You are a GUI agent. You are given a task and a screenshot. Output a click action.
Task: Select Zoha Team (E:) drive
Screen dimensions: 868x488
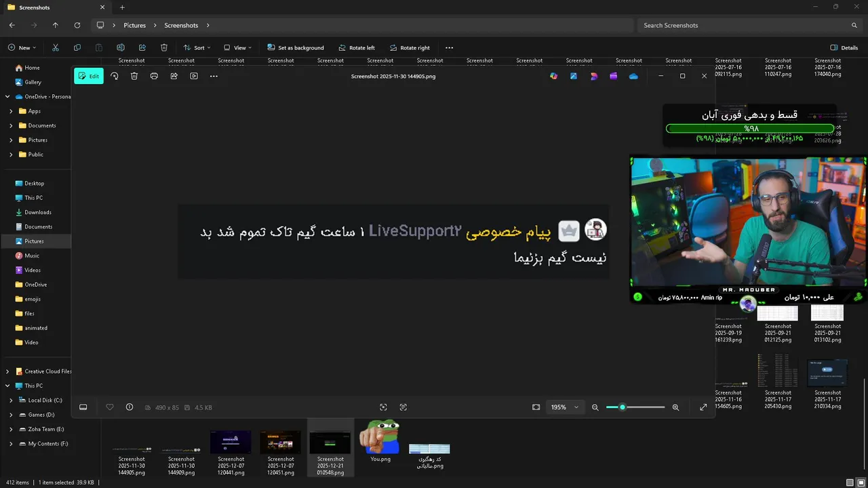click(x=46, y=429)
